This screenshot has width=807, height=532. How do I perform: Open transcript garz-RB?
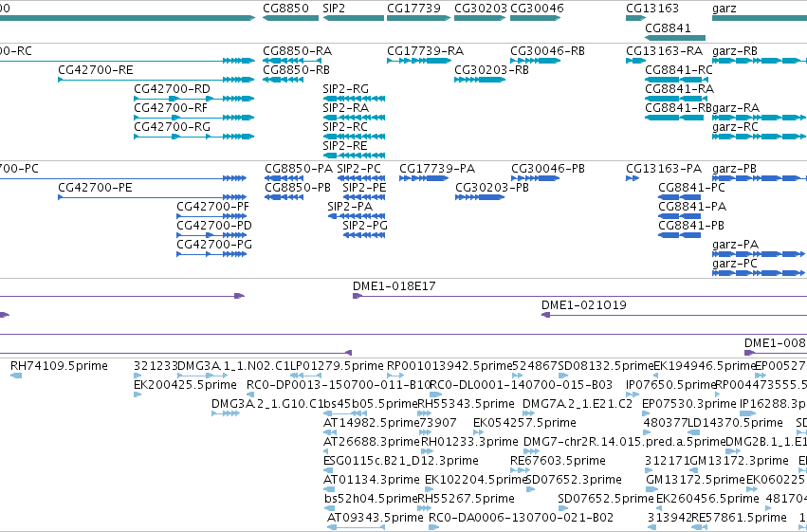(x=760, y=61)
